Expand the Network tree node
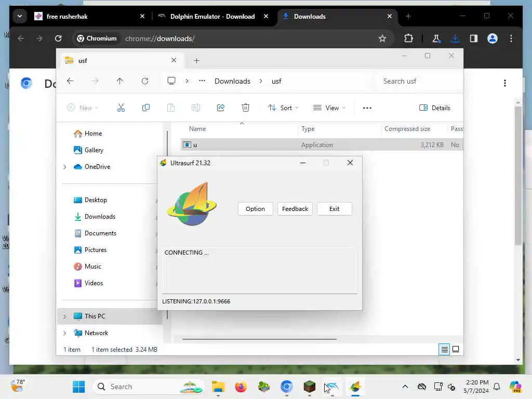Screen dimensions: 532x399 pos(65,333)
